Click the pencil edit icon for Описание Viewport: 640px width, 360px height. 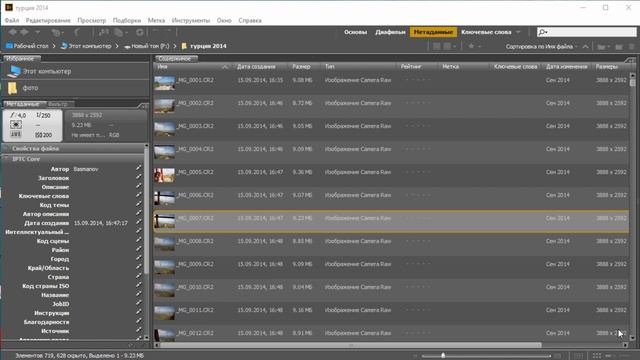tap(139, 186)
